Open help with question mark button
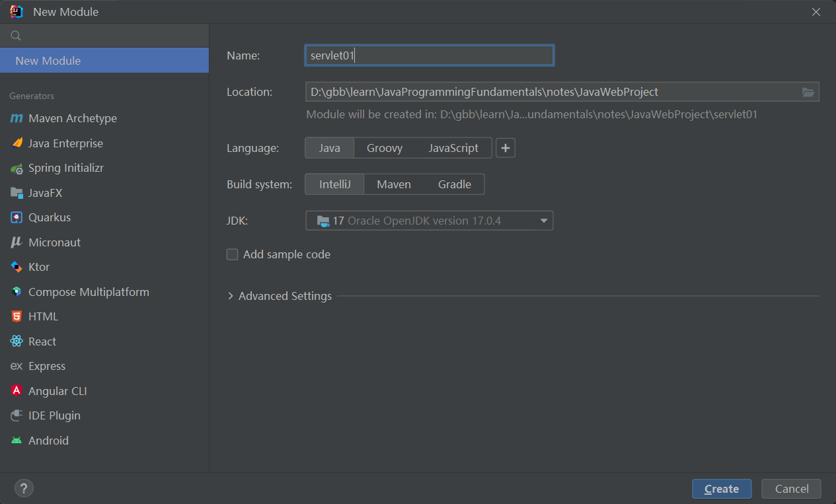Viewport: 836px width, 504px height. point(24,489)
